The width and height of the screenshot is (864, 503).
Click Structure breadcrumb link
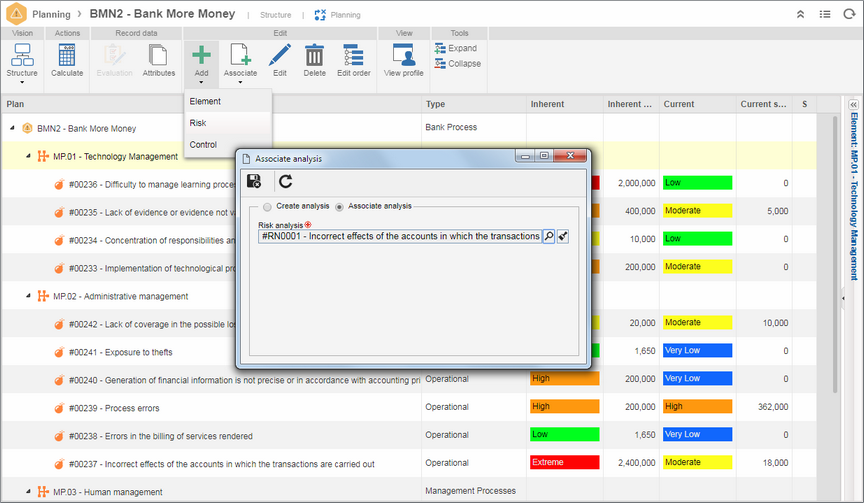tap(276, 15)
